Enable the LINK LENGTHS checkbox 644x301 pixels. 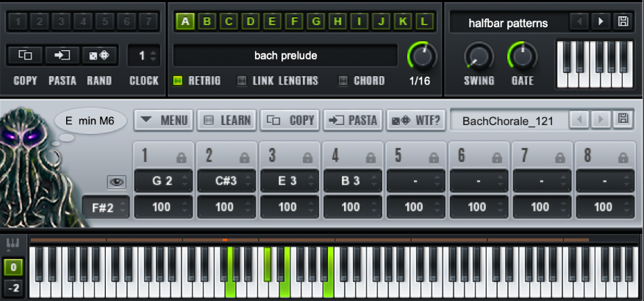pyautogui.click(x=243, y=81)
